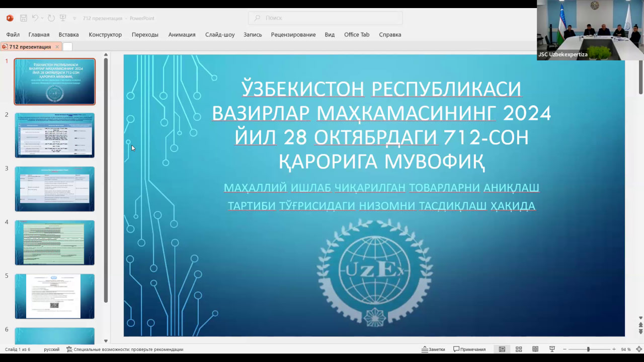Select slide 5 thumbnail

click(x=54, y=297)
